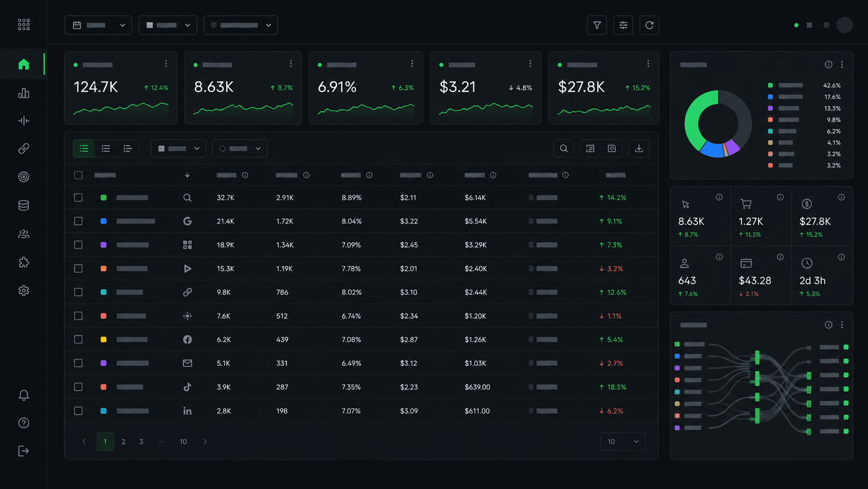This screenshot has height=489, width=868.
Task: Expand the rows-per-page dropdown showing 10
Action: [623, 442]
